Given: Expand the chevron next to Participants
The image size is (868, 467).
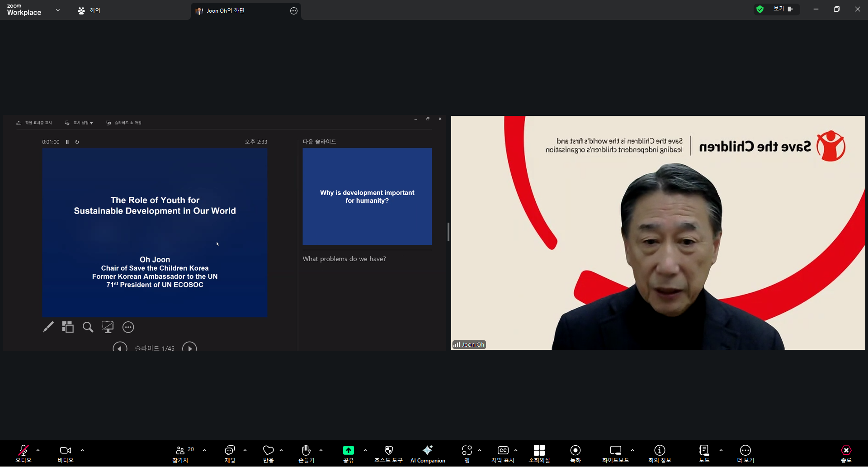Looking at the screenshot, I should coord(204,450).
